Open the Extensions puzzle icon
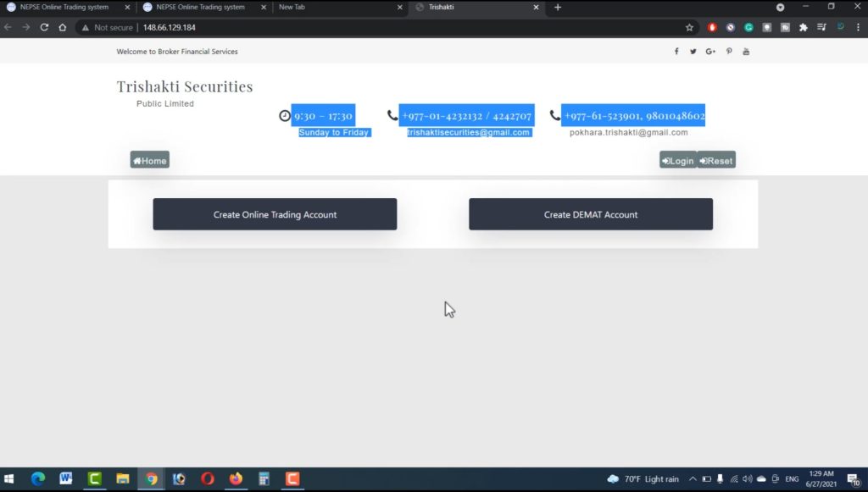 [x=804, y=27]
